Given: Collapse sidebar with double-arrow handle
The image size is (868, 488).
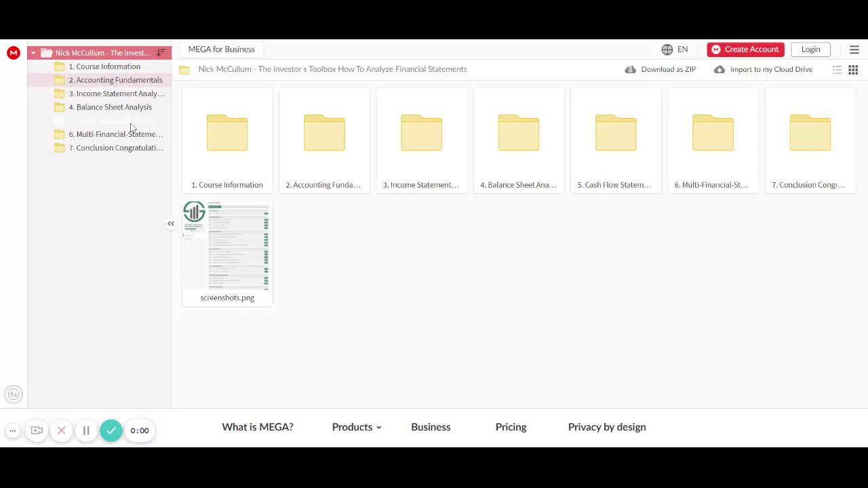Looking at the screenshot, I should point(171,224).
